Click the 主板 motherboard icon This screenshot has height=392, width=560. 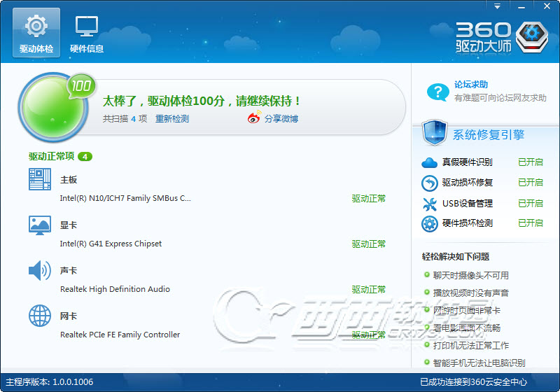(x=40, y=179)
